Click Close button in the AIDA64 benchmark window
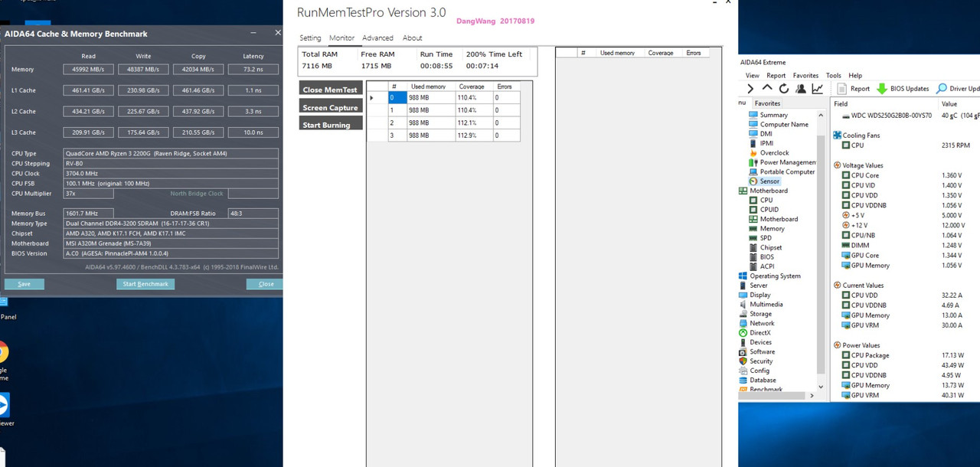The height and width of the screenshot is (467, 980). pos(266,284)
